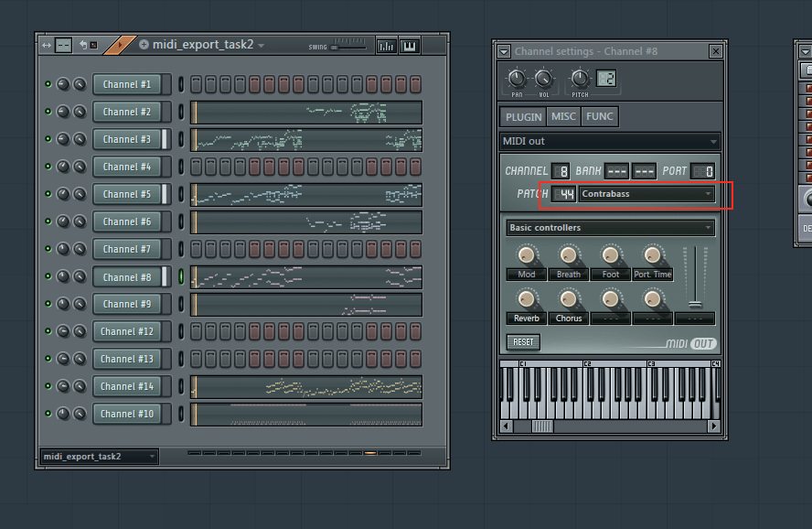
Task: Select the Channel #1 button
Action: coord(127,84)
